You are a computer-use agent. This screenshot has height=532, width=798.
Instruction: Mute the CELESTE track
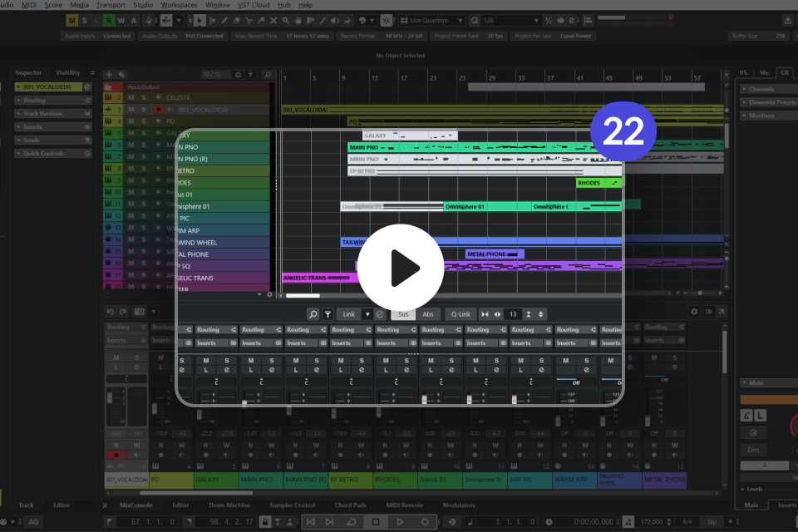(131, 98)
